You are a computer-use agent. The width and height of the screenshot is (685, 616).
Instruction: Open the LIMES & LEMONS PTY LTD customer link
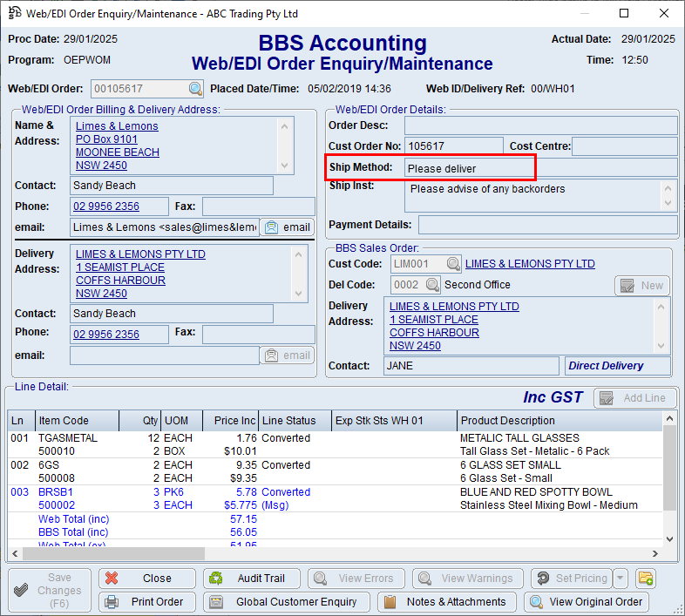pos(530,264)
